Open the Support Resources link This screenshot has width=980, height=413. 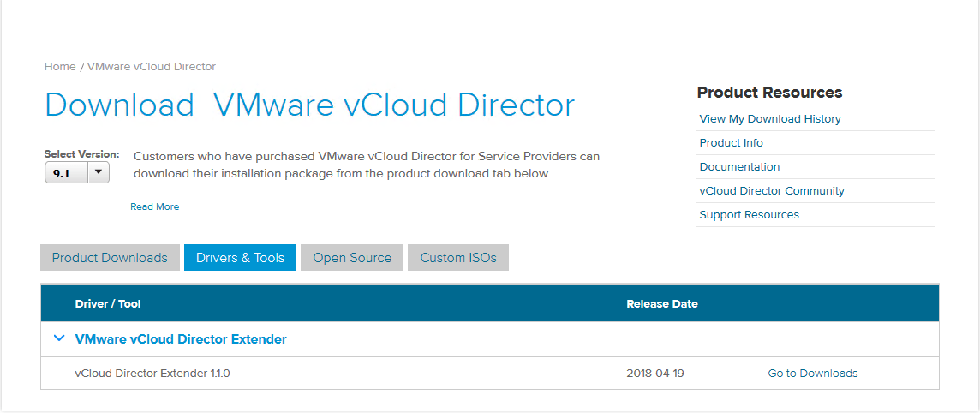click(x=750, y=215)
